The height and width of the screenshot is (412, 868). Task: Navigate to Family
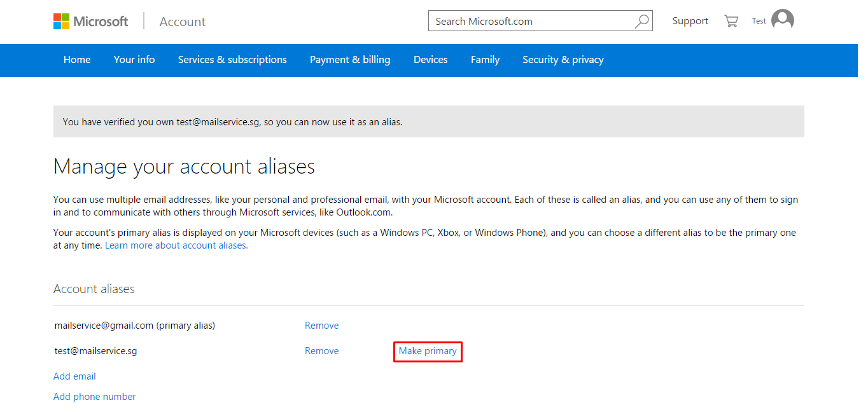pos(485,60)
